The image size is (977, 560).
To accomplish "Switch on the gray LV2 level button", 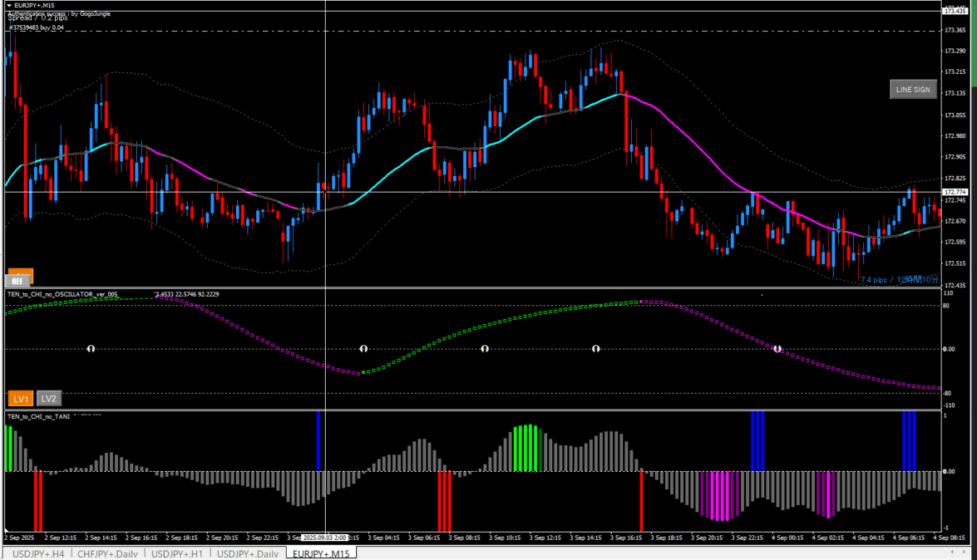I will click(x=50, y=399).
